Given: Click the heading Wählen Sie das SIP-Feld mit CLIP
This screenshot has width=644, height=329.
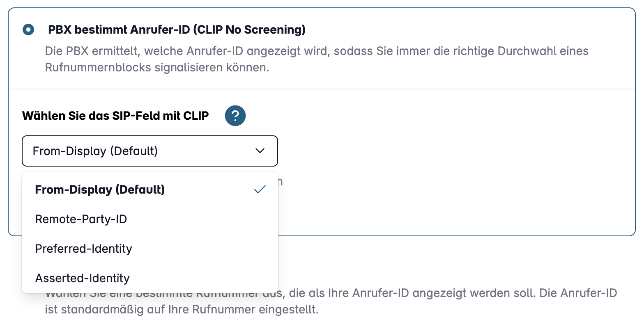Looking at the screenshot, I should point(115,116).
